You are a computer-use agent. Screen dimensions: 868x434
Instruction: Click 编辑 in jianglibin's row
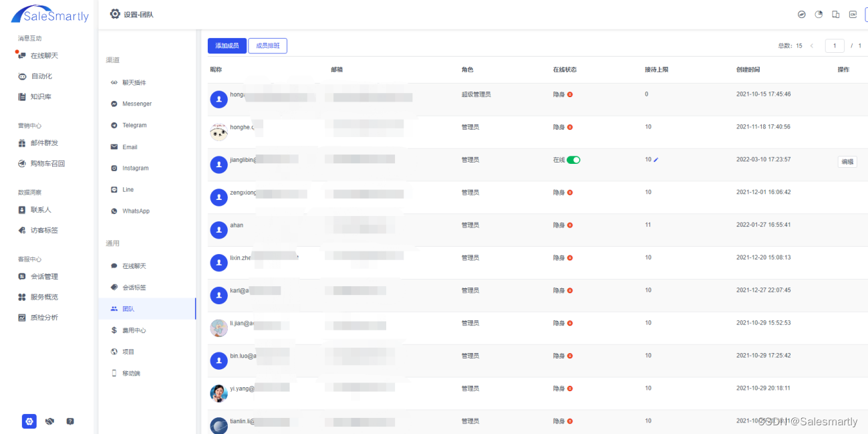pos(847,162)
